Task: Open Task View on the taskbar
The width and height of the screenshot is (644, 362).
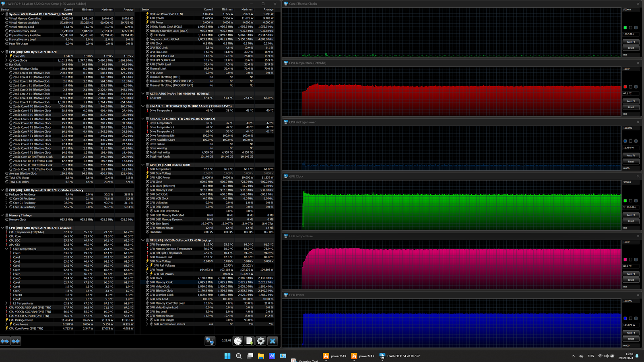Action: tap(250, 356)
